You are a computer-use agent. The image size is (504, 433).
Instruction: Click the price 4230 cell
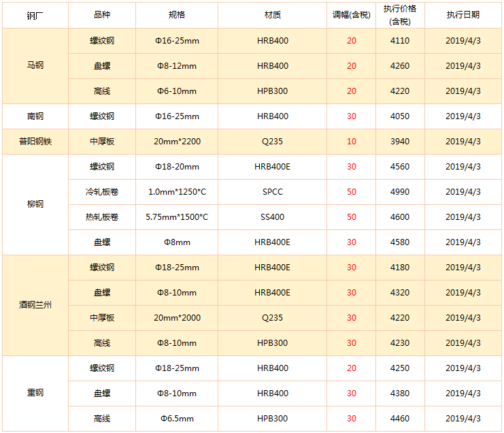400,343
